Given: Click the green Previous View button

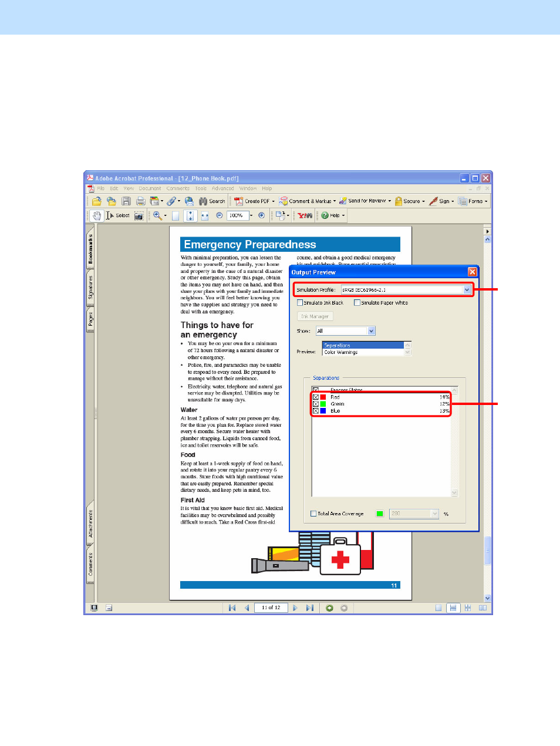Looking at the screenshot, I should tap(329, 608).
